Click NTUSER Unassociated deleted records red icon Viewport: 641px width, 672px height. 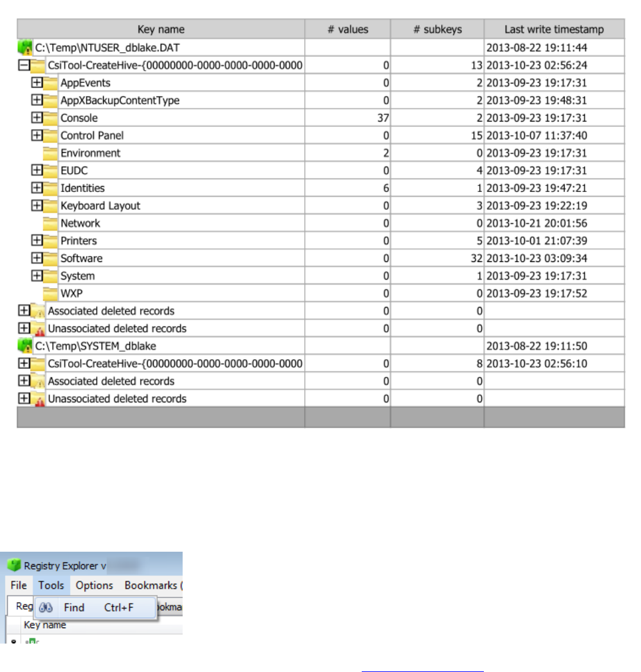(38, 329)
